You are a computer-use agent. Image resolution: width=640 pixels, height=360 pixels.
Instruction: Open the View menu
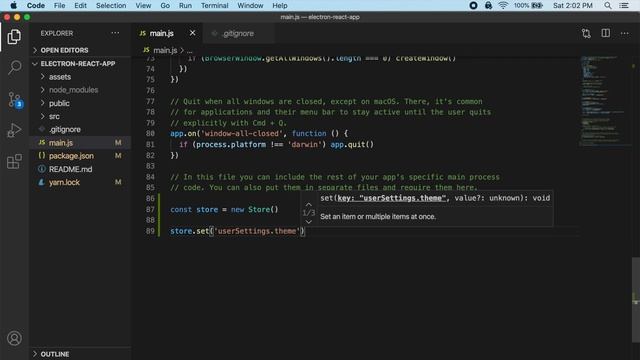(143, 5)
